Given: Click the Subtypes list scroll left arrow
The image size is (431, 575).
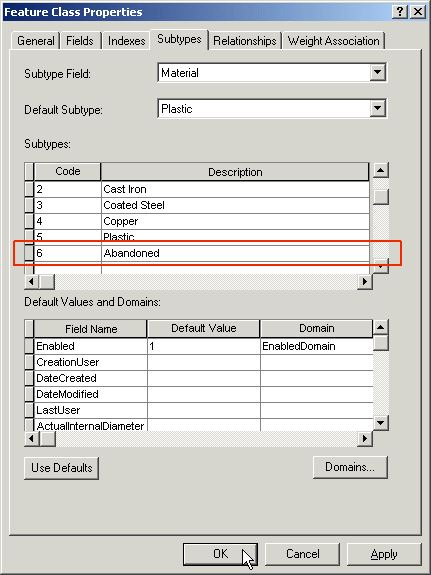Looking at the screenshot, I should coord(32,282).
